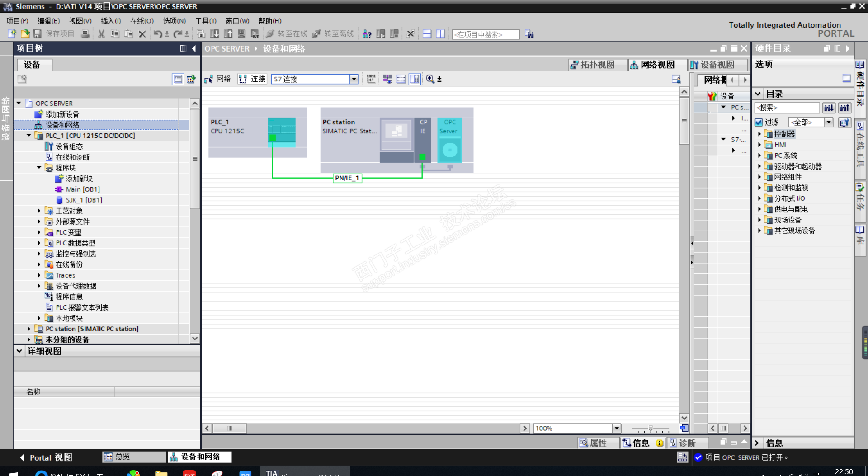
Task: Open 设备组态 under PLC_1
Action: (x=69, y=146)
